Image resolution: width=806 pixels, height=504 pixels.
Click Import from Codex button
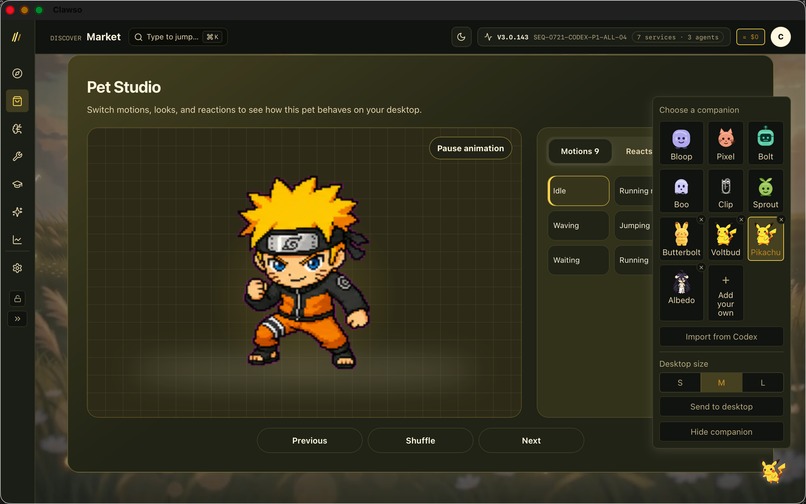coord(721,337)
